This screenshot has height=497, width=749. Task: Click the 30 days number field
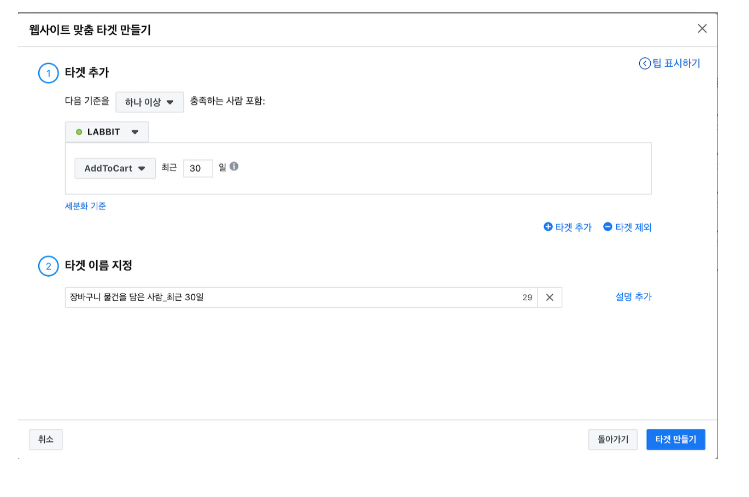pos(197,168)
